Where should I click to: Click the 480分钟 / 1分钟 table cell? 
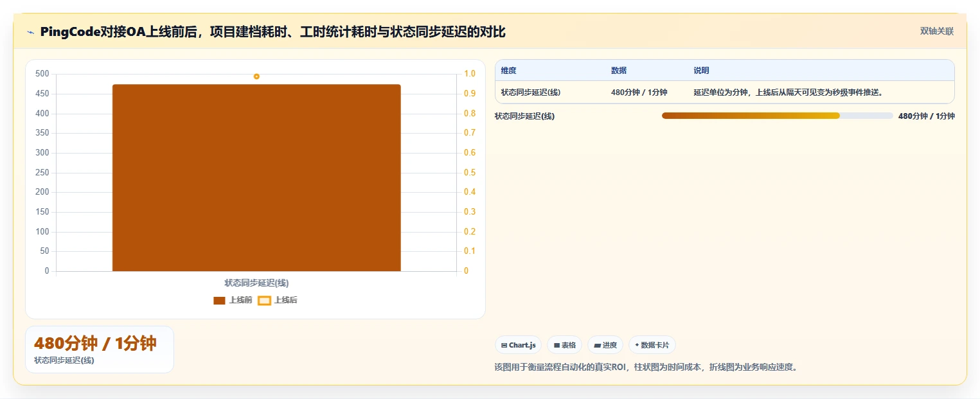click(639, 93)
